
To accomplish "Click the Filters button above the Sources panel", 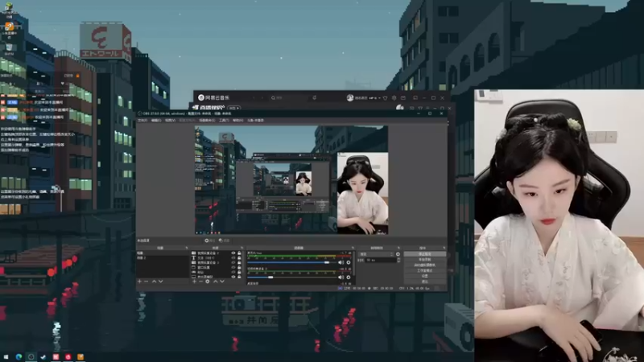I will (x=224, y=241).
